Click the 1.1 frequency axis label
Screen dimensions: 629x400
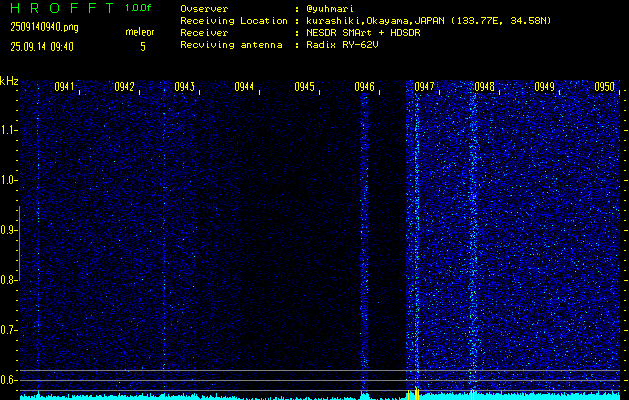[8, 130]
